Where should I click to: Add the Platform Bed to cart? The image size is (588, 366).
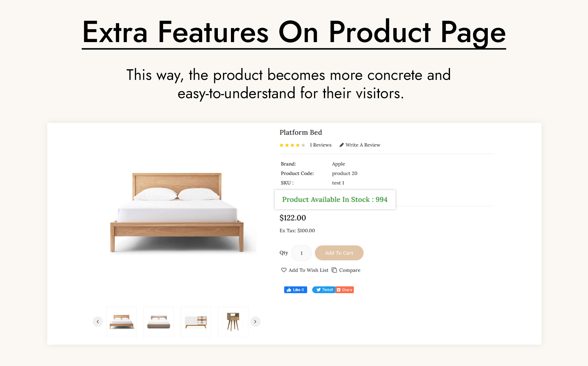(x=339, y=253)
